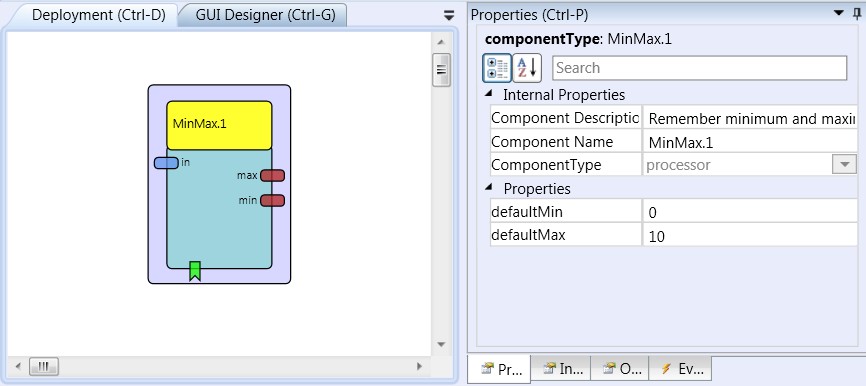
Task: Show properties in categorized view
Action: click(x=497, y=68)
